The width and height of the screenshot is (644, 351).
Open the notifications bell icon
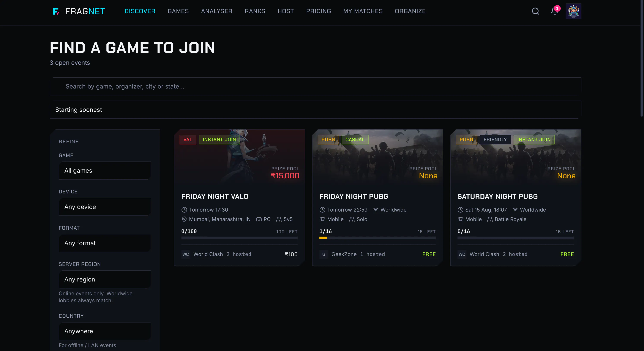coord(554,11)
